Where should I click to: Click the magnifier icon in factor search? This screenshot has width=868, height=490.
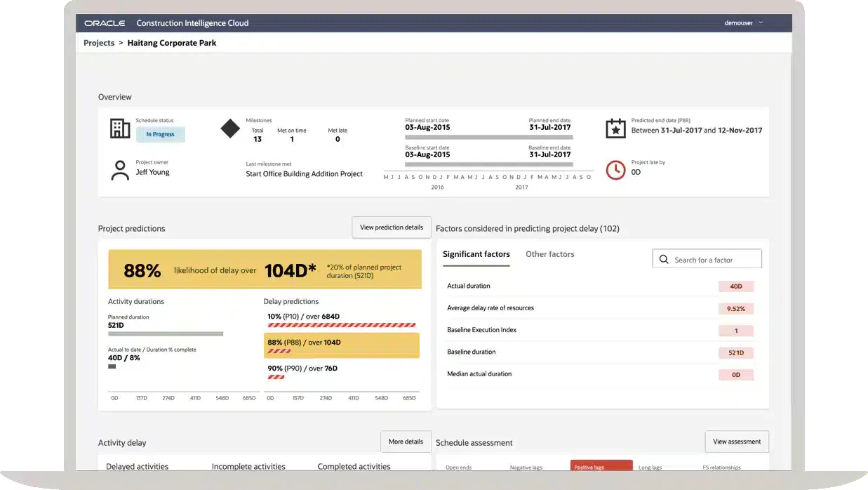pyautogui.click(x=664, y=260)
